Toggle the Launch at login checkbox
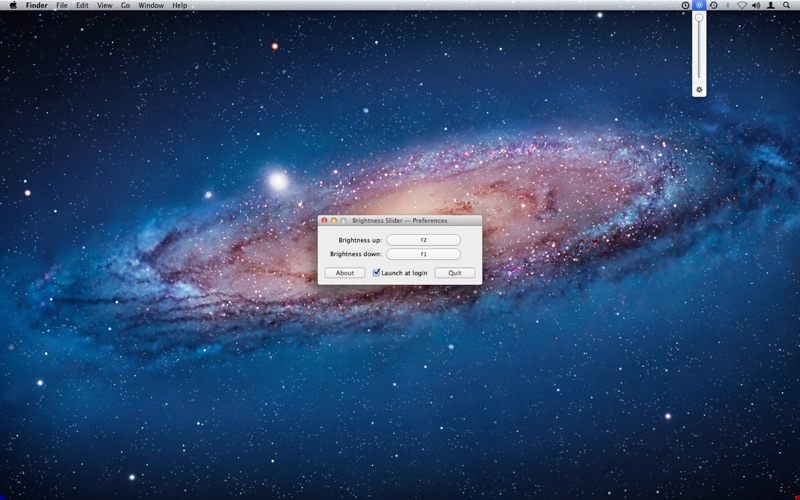 pyautogui.click(x=377, y=272)
